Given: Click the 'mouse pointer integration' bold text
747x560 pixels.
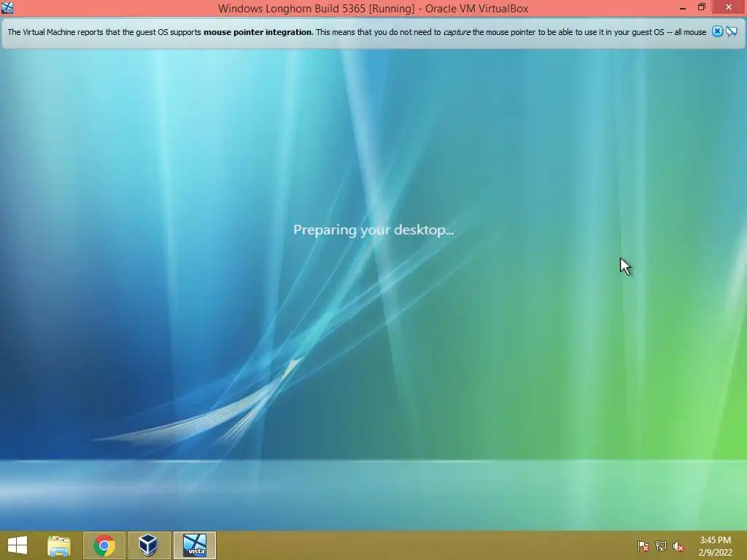Looking at the screenshot, I should coord(258,32).
